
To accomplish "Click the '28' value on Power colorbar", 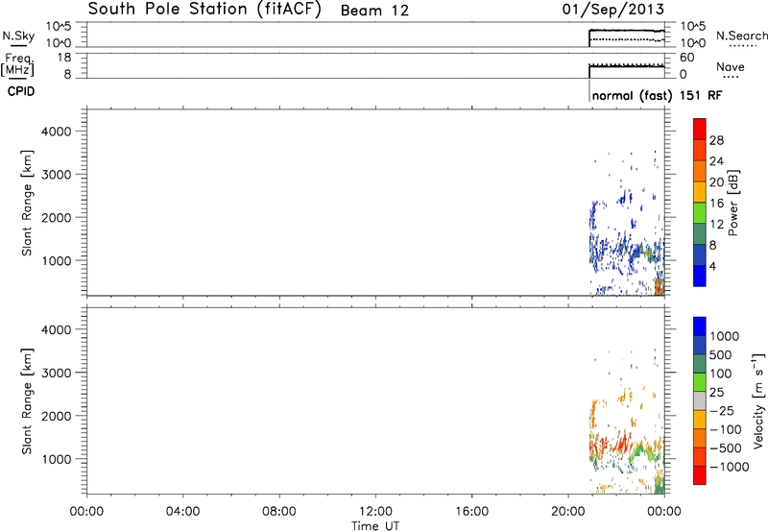I will click(716, 140).
